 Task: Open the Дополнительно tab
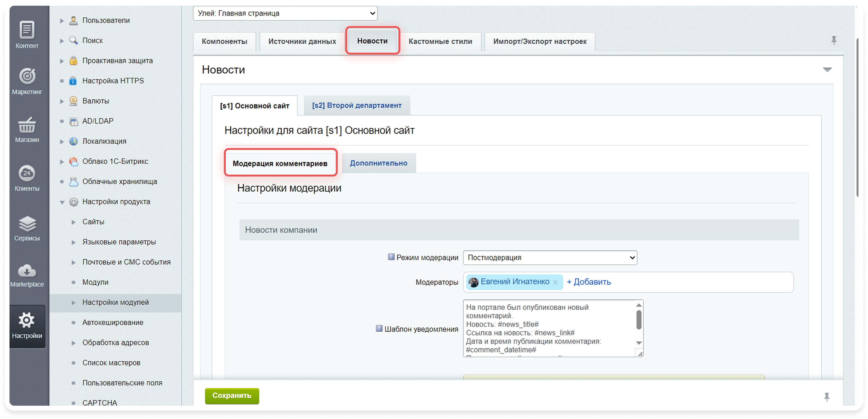click(379, 163)
